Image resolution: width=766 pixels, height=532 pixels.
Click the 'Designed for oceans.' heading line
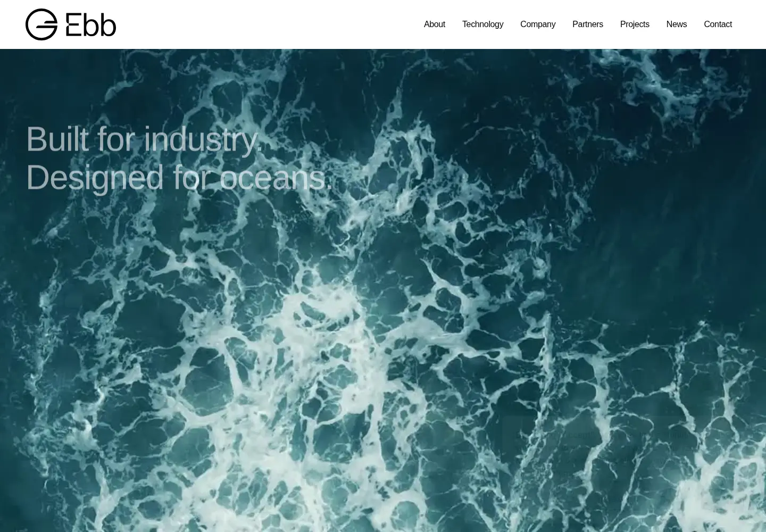[x=179, y=178]
